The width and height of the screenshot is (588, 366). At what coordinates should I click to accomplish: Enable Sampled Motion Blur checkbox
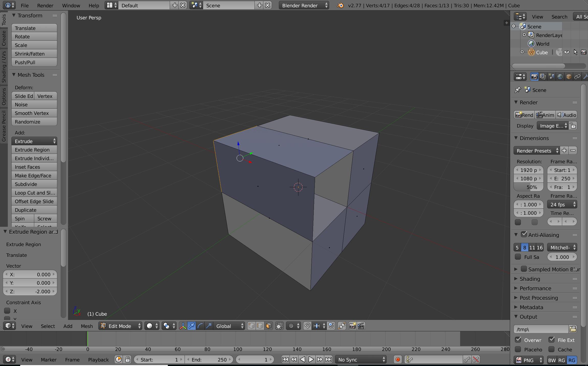[x=524, y=269]
